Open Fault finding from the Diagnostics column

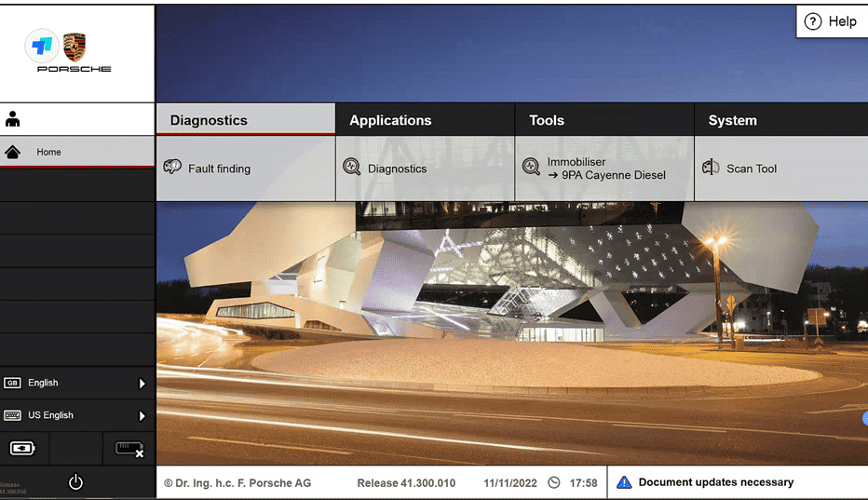[x=246, y=169]
